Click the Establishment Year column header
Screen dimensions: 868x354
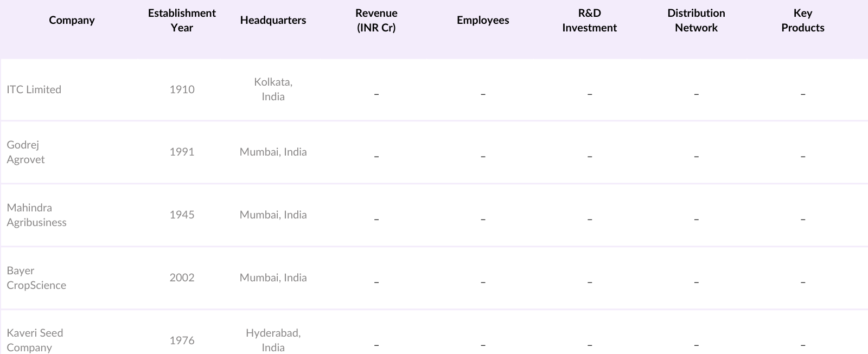[x=182, y=20]
